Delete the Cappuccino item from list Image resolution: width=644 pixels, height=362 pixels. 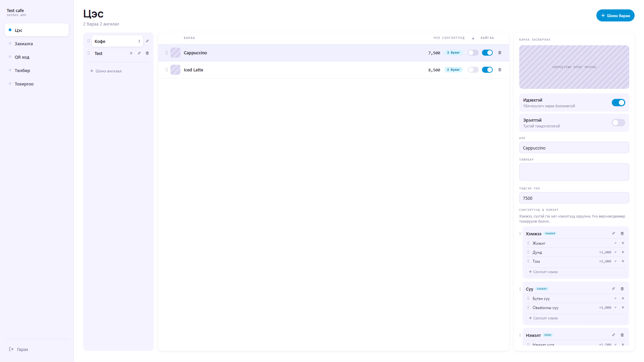(x=500, y=53)
